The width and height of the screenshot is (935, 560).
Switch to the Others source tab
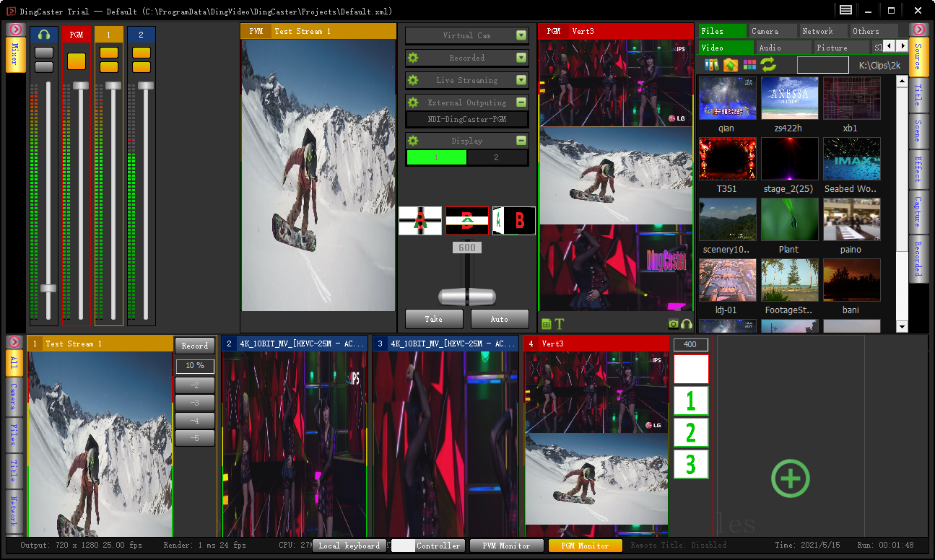point(874,31)
